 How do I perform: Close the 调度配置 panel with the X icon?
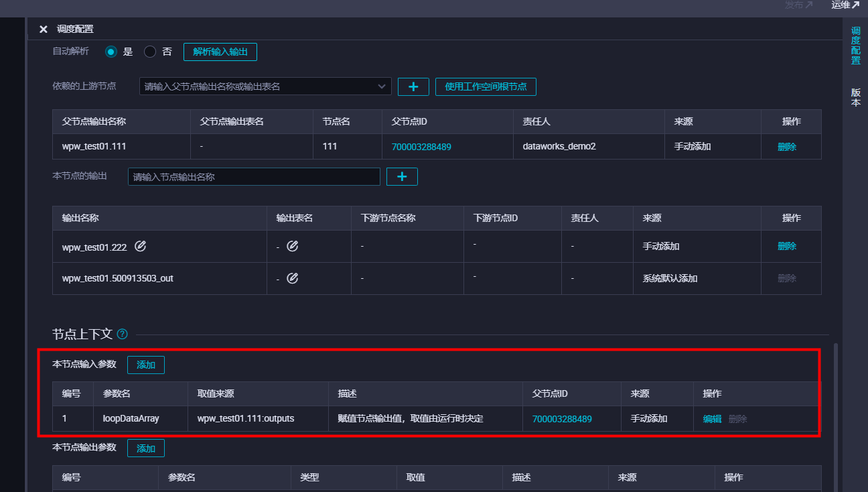(44, 29)
